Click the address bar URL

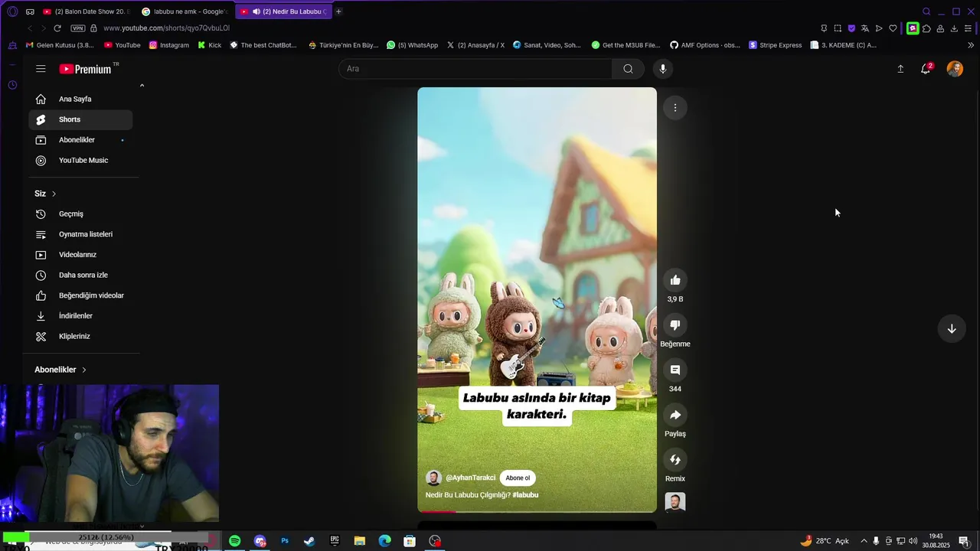click(166, 28)
